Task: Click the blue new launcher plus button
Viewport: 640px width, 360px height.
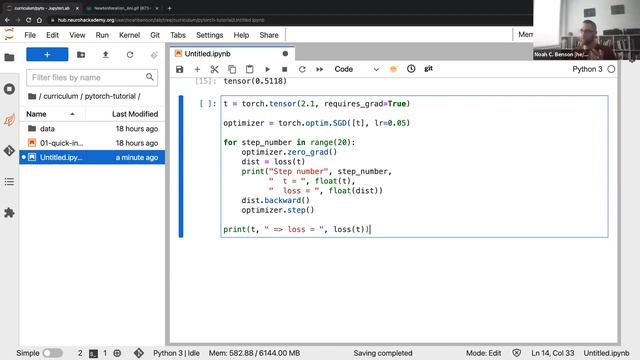Action: [x=47, y=54]
